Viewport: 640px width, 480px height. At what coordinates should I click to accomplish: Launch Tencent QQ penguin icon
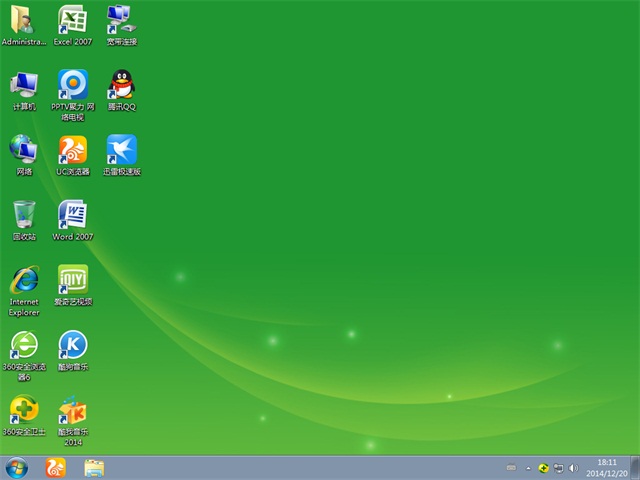coord(121,85)
